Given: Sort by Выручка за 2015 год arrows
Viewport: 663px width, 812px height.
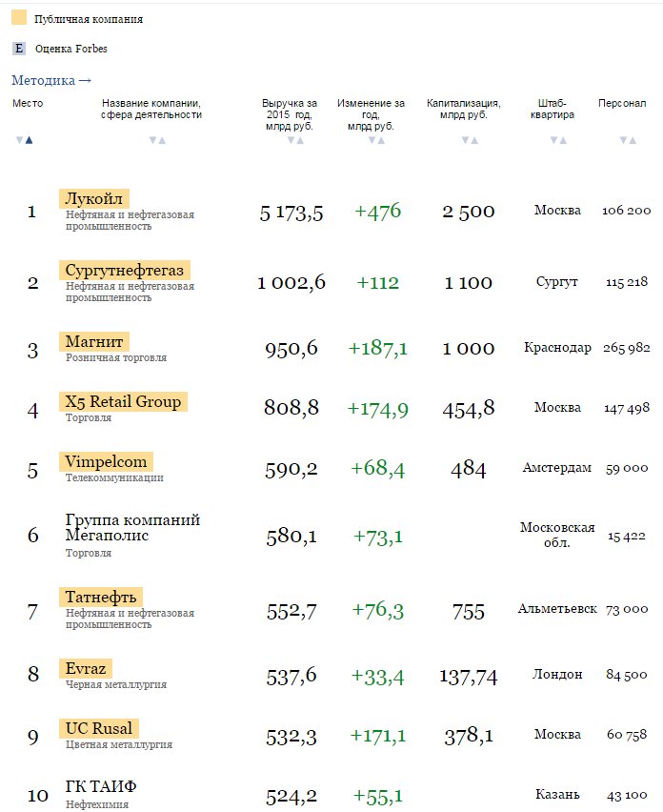Looking at the screenshot, I should 295,140.
